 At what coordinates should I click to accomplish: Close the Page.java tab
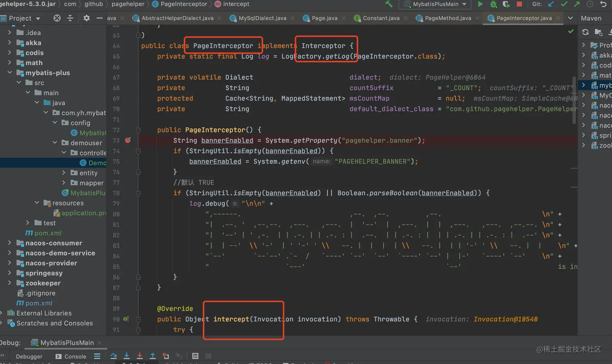coord(344,18)
